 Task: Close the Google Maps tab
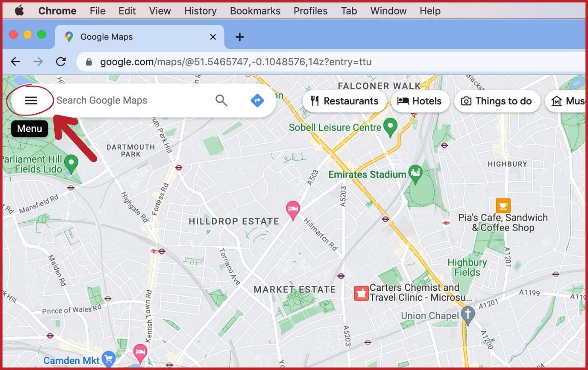click(213, 37)
